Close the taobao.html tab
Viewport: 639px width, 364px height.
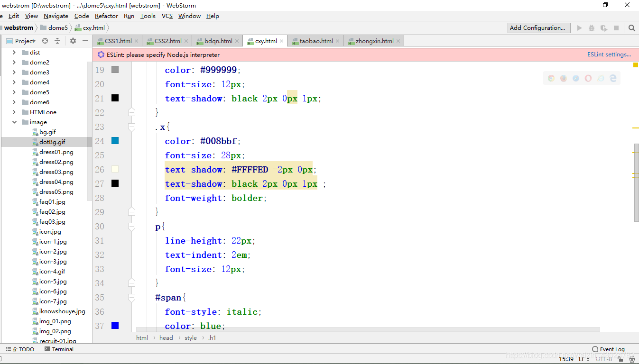pos(338,41)
